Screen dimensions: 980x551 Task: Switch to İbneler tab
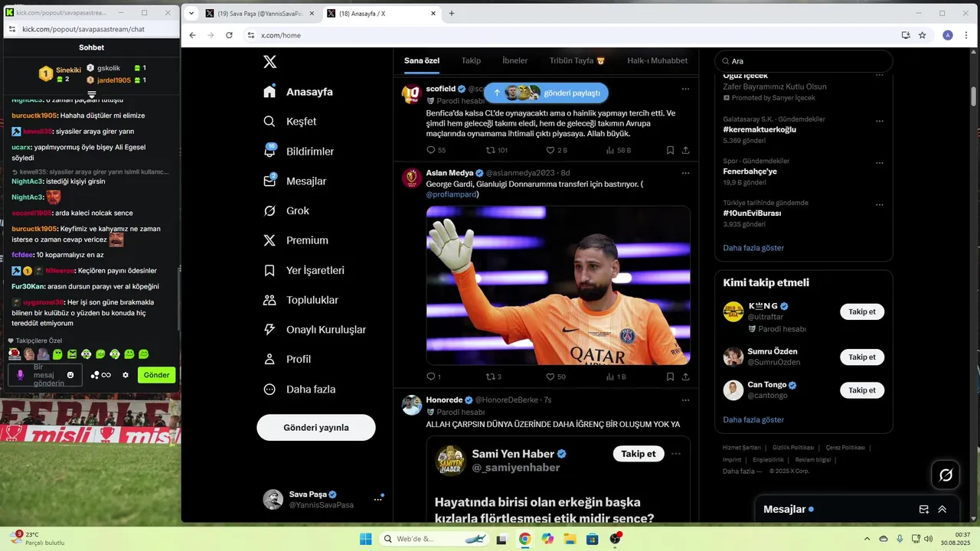(x=514, y=61)
